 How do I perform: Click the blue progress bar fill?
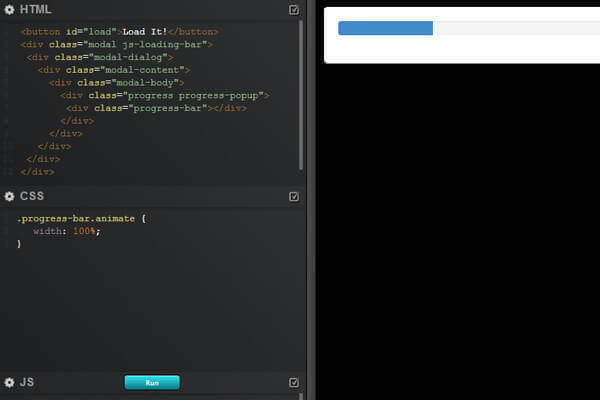pyautogui.click(x=385, y=28)
